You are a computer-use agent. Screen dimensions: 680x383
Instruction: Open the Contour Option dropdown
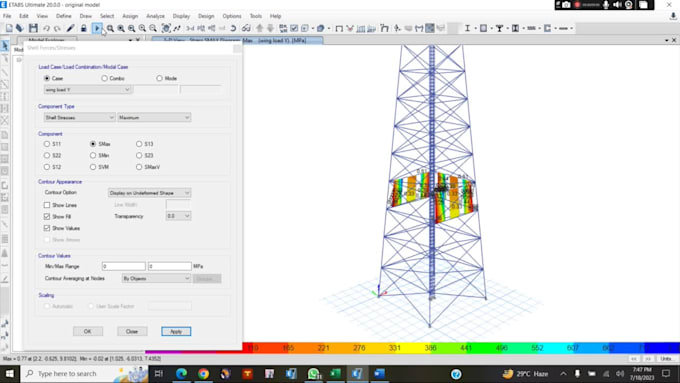(149, 193)
